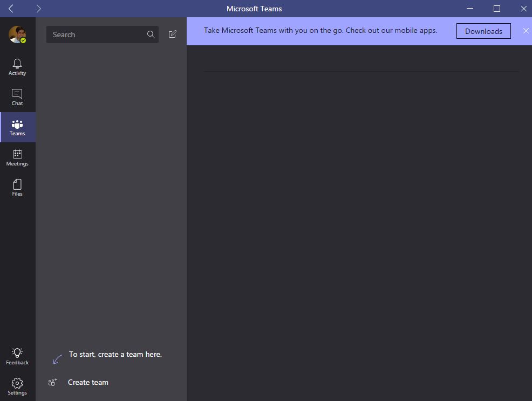This screenshot has height=401, width=532.
Task: Open the Files section
Action: tap(17, 188)
